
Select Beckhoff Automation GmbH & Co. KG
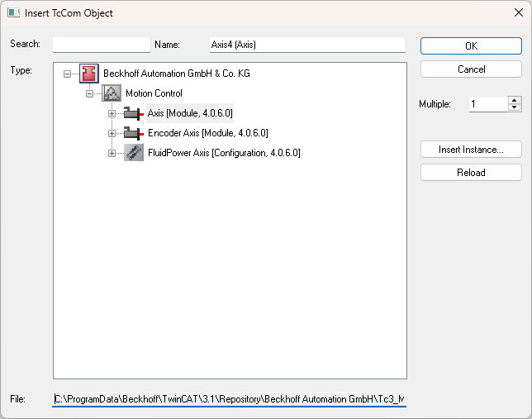(x=177, y=74)
